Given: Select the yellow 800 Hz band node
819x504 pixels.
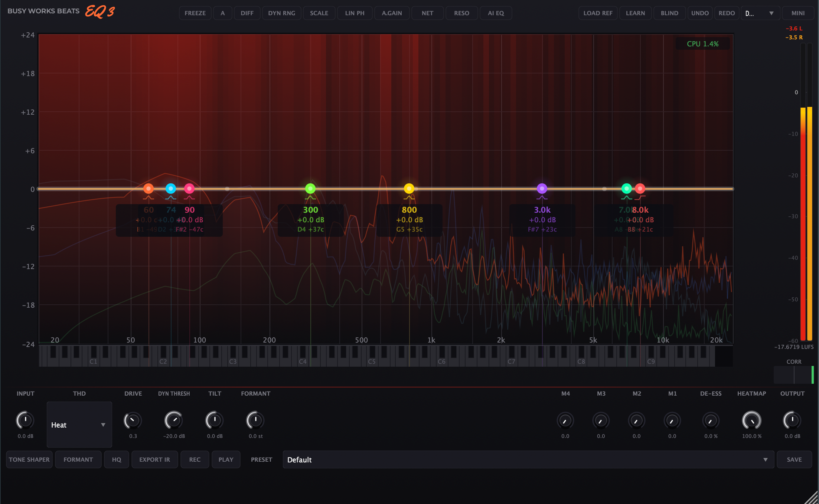Looking at the screenshot, I should click(x=409, y=189).
